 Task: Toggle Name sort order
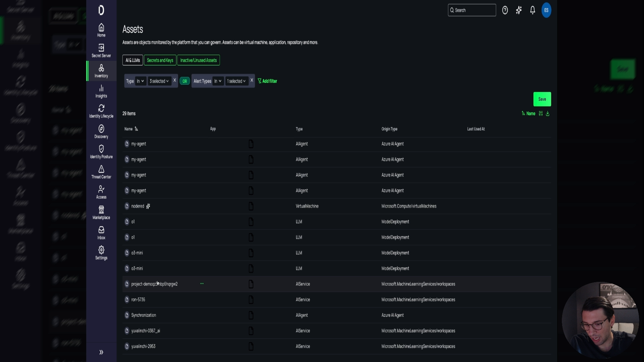click(x=529, y=114)
